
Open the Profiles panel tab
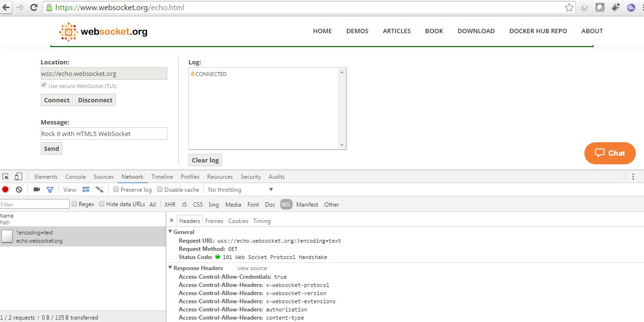190,177
